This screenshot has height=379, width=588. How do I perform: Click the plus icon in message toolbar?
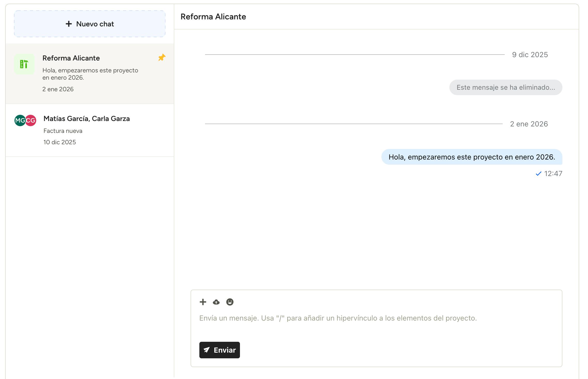tap(203, 302)
